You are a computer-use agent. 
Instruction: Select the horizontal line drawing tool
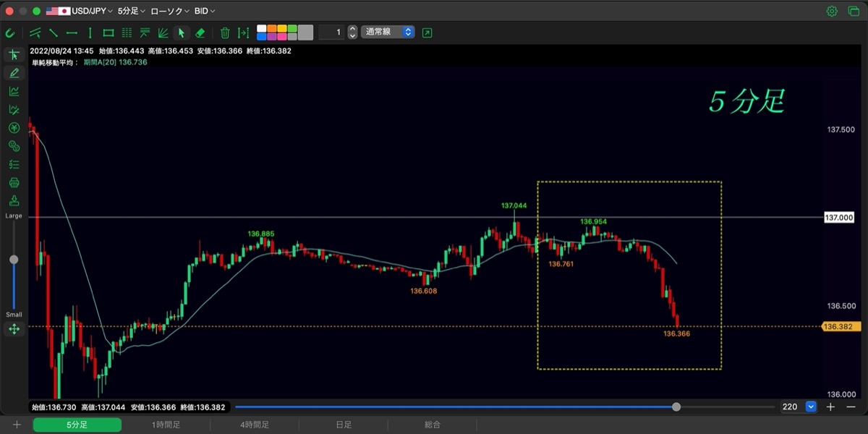(72, 33)
